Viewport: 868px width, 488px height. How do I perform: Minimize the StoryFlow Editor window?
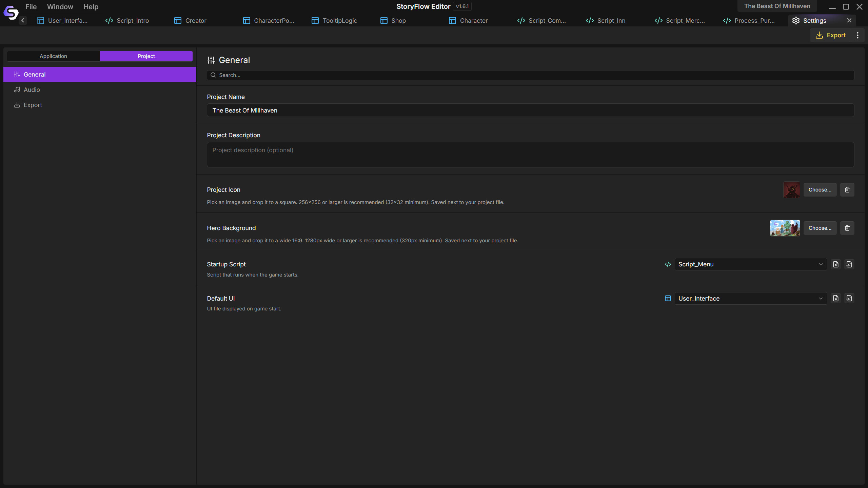click(832, 7)
